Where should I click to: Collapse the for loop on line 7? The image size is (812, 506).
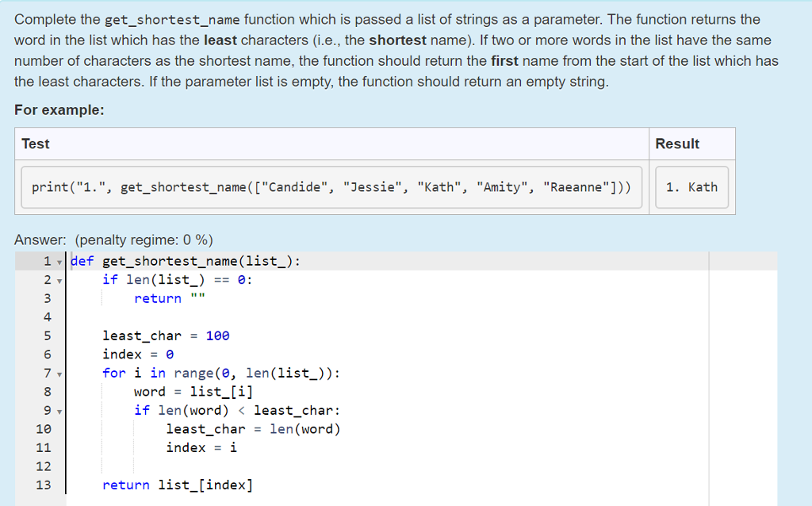click(x=61, y=373)
